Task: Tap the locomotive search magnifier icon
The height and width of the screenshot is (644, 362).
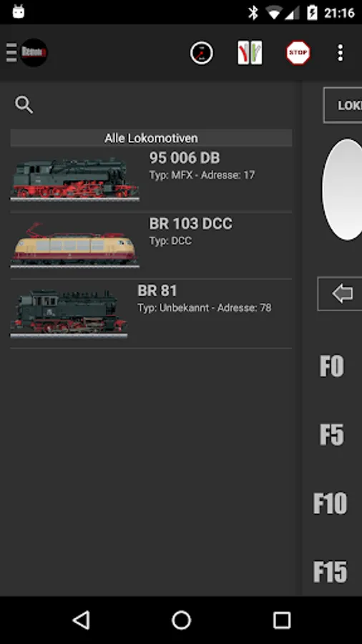Action: pyautogui.click(x=24, y=104)
